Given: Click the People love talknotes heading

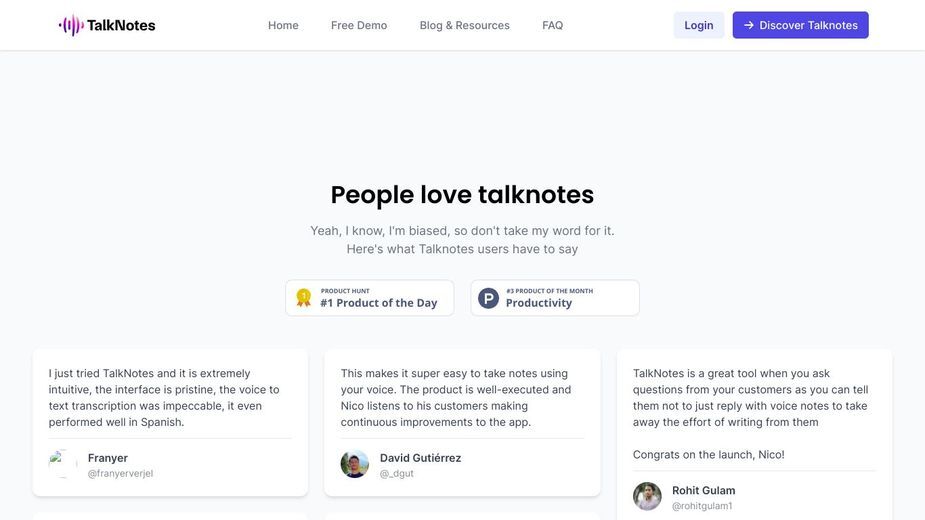Looking at the screenshot, I should [x=462, y=195].
